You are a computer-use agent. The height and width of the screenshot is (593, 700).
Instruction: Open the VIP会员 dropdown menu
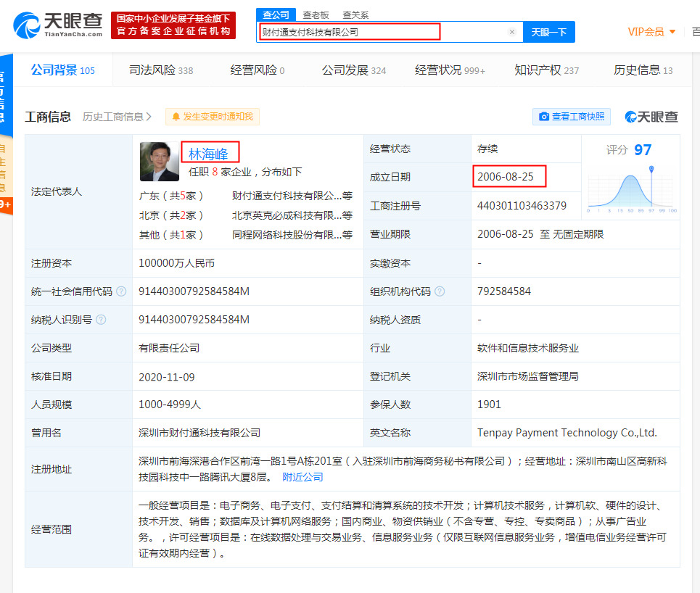point(651,32)
